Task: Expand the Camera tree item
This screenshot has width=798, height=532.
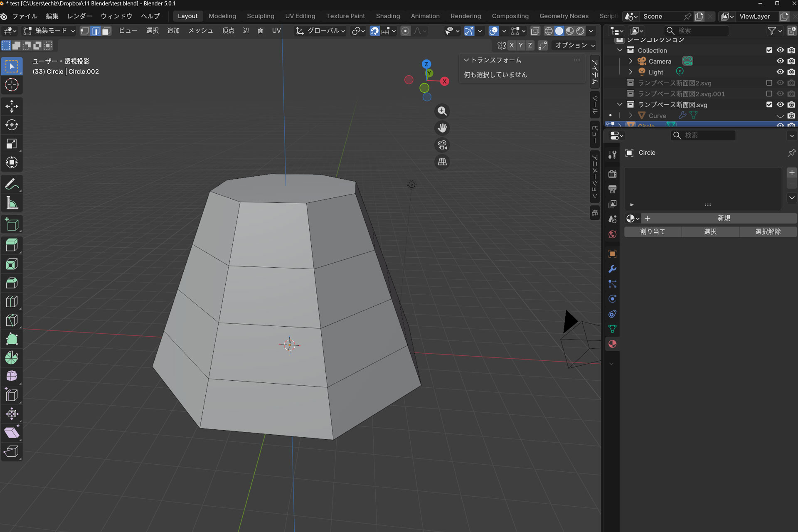Action: (x=631, y=61)
